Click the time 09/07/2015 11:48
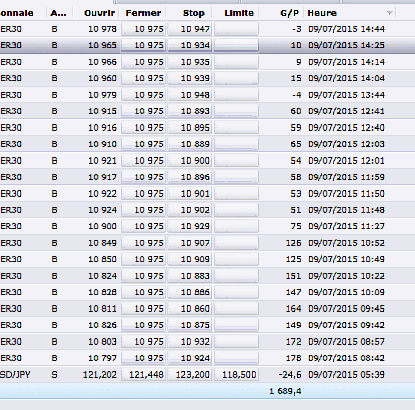Image resolution: width=415 pixels, height=410 pixels. coord(346,210)
